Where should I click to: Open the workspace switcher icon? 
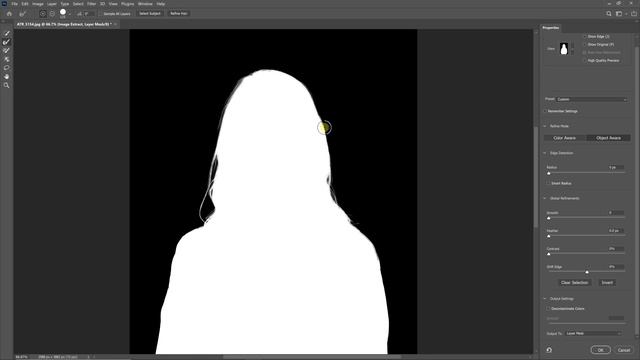point(619,13)
